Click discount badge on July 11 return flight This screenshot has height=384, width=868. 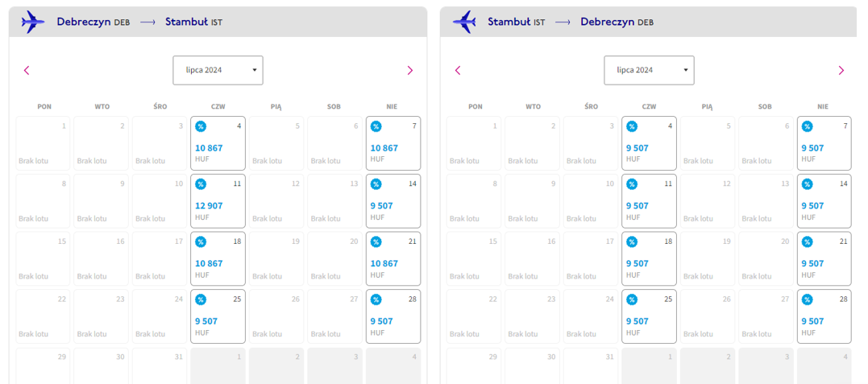click(x=632, y=184)
